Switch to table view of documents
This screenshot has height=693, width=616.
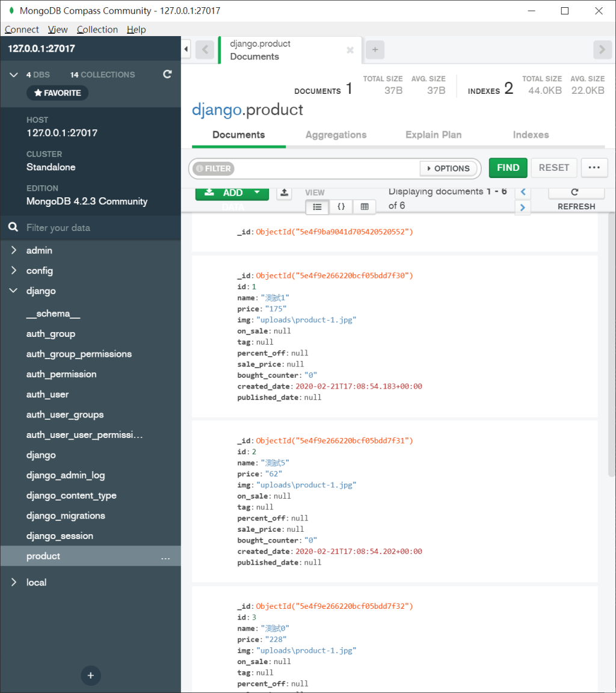point(365,207)
